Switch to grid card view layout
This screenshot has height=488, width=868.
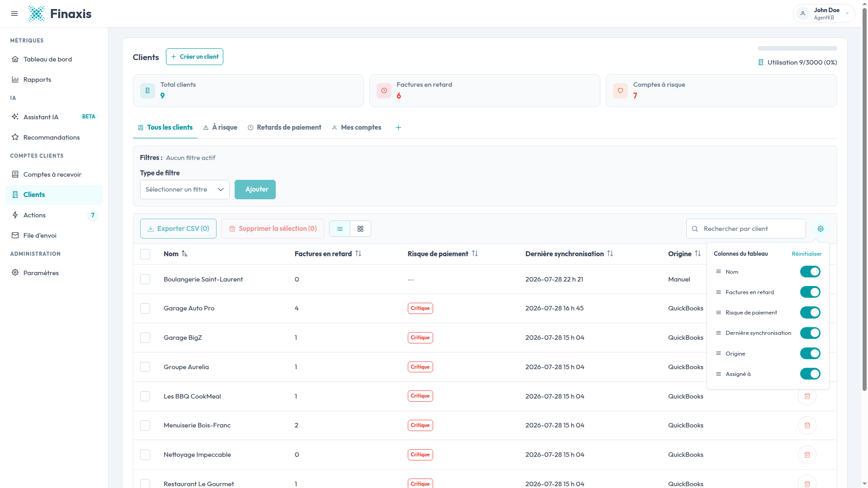360,229
